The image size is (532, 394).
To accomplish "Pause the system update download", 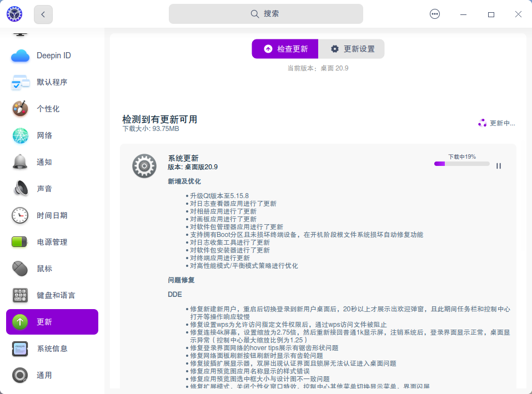I will [499, 165].
